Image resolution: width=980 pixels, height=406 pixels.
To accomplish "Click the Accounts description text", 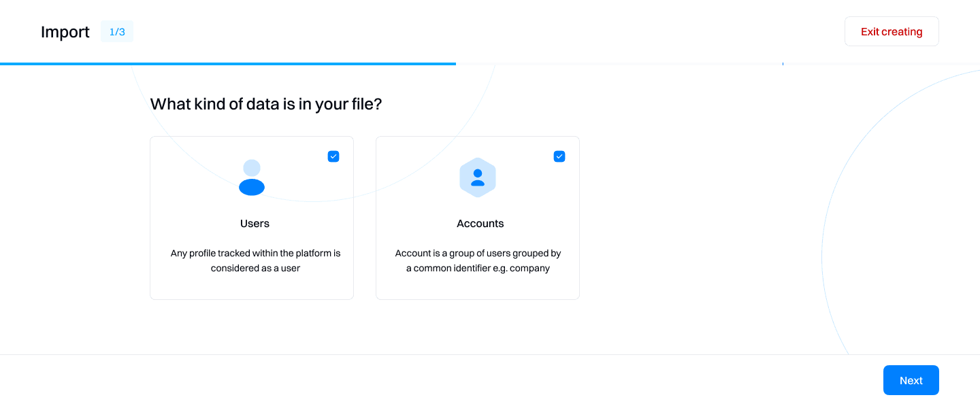I will click(478, 260).
